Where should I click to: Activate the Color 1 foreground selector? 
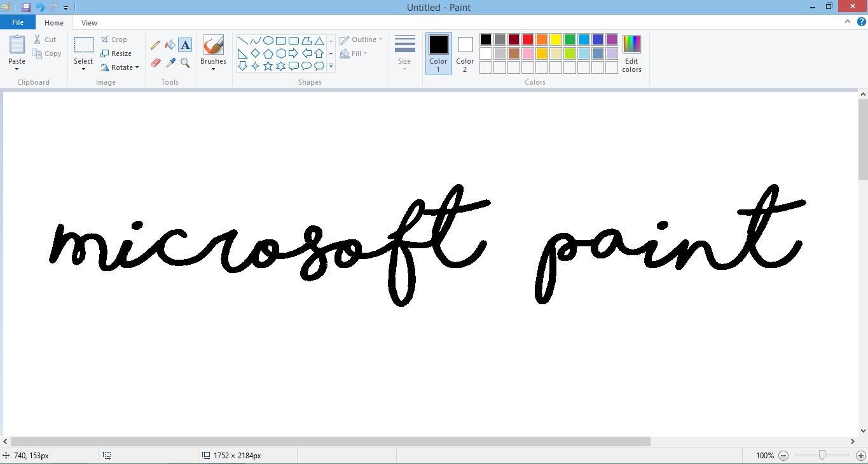438,53
